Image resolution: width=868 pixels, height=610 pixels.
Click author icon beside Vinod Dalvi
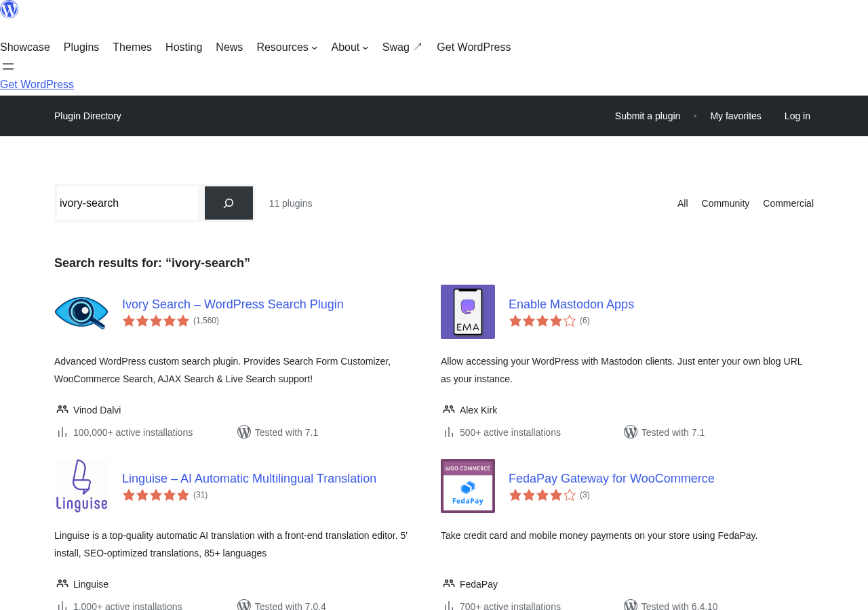(62, 409)
